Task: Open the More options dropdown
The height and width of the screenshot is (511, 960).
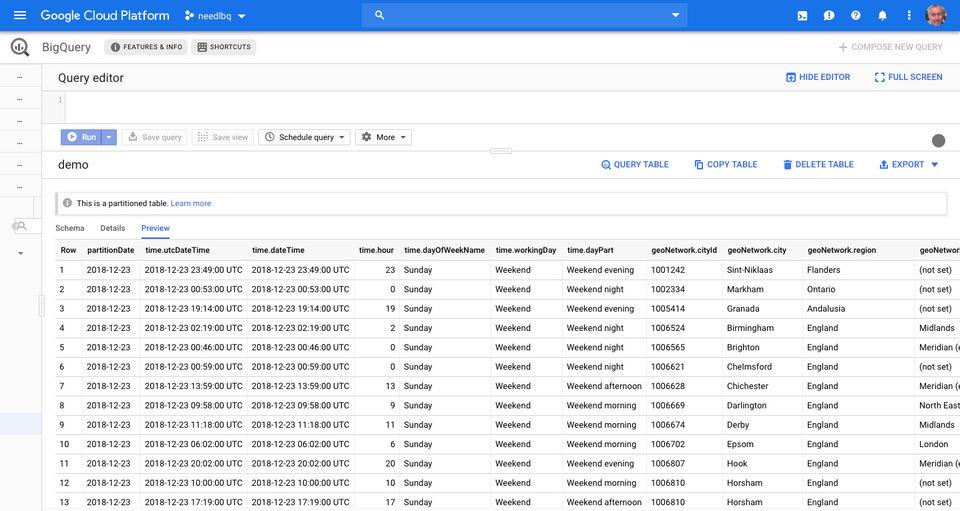Action: click(x=383, y=137)
